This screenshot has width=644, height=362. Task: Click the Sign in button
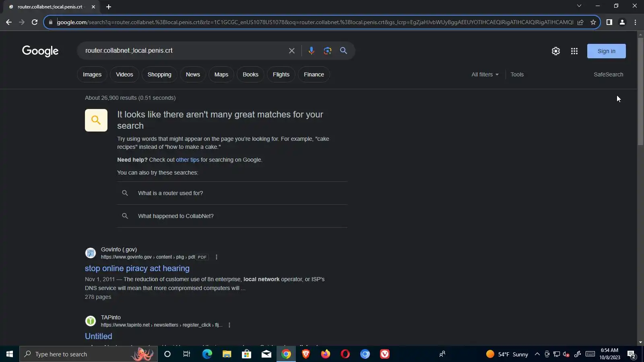point(607,51)
